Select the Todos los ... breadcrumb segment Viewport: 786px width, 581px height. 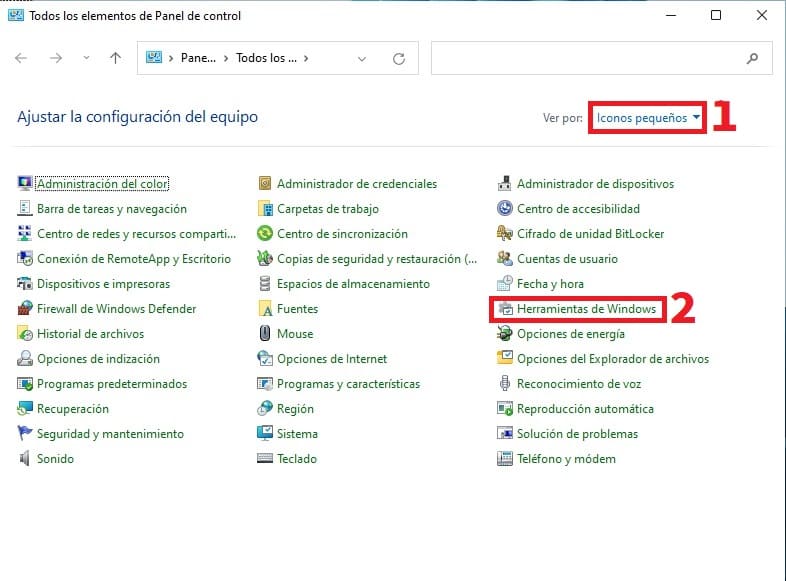click(266, 58)
